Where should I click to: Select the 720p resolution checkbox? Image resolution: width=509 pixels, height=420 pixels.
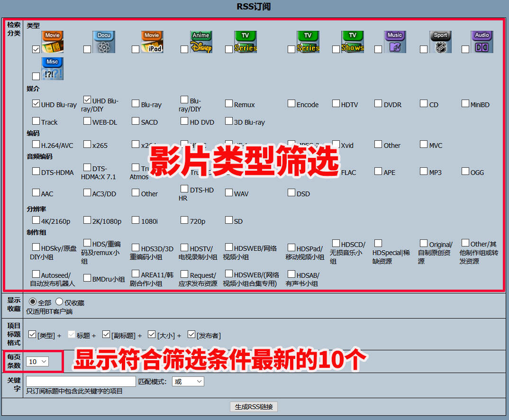tap(184, 220)
